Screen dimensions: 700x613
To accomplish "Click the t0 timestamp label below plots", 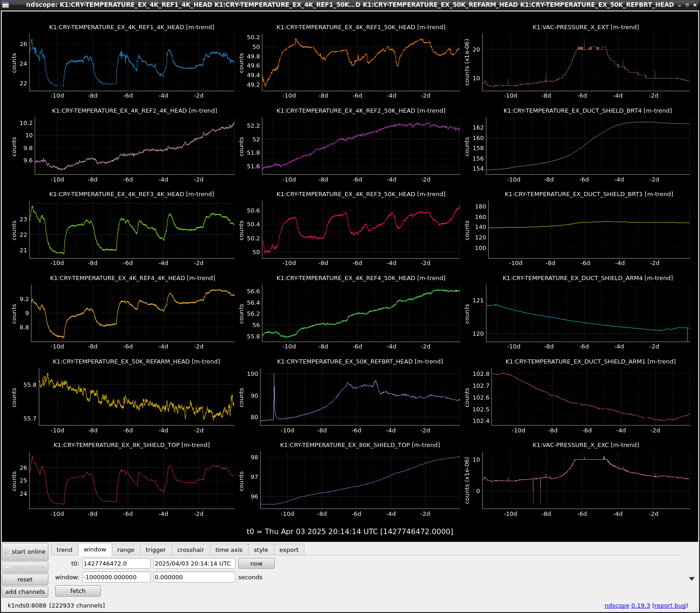I will 350,532.
